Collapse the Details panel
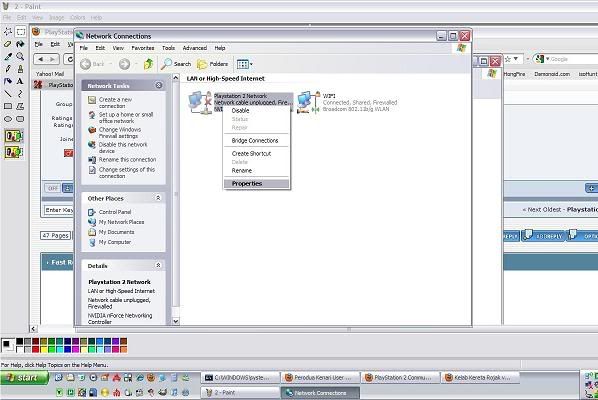This screenshot has height=400, width=598. click(158, 265)
